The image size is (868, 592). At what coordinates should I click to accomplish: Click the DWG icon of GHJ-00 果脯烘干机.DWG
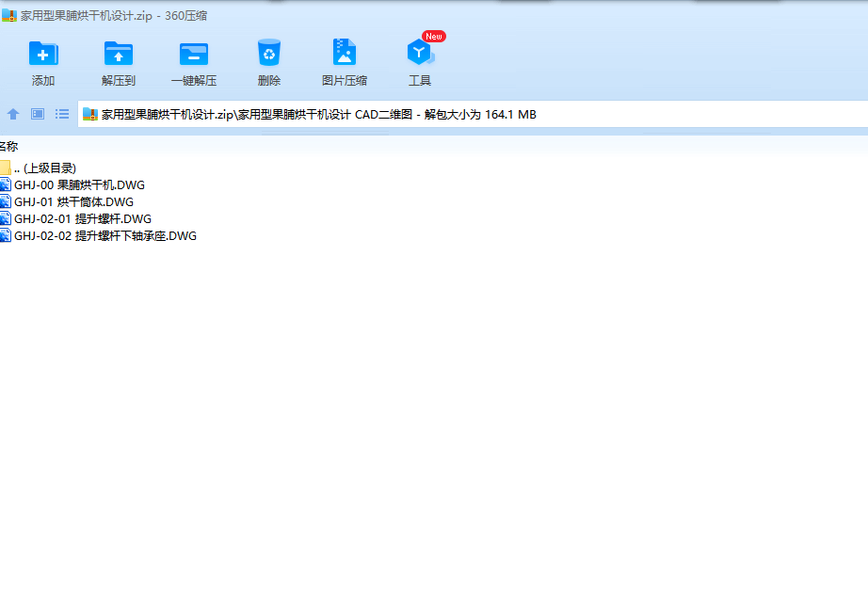pos(6,184)
